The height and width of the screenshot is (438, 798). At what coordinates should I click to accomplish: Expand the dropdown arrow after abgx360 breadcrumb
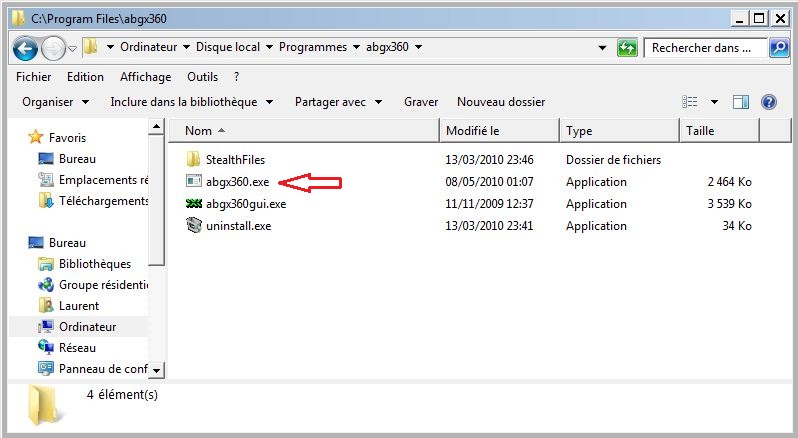(418, 47)
